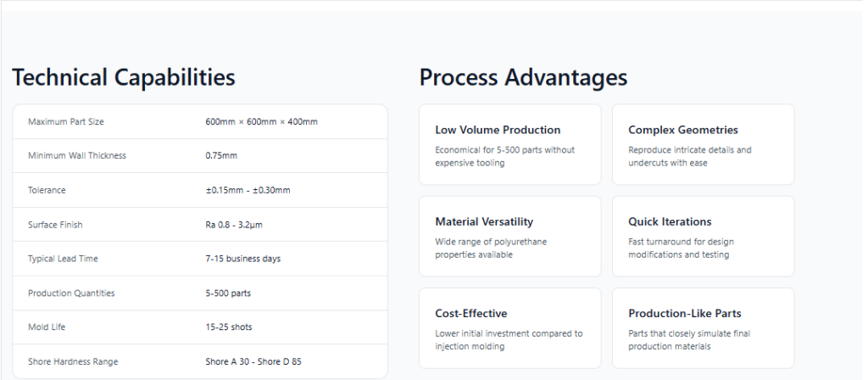Click the Technical Capabilities heading
Viewport: 868px width, 380px height.
click(124, 78)
